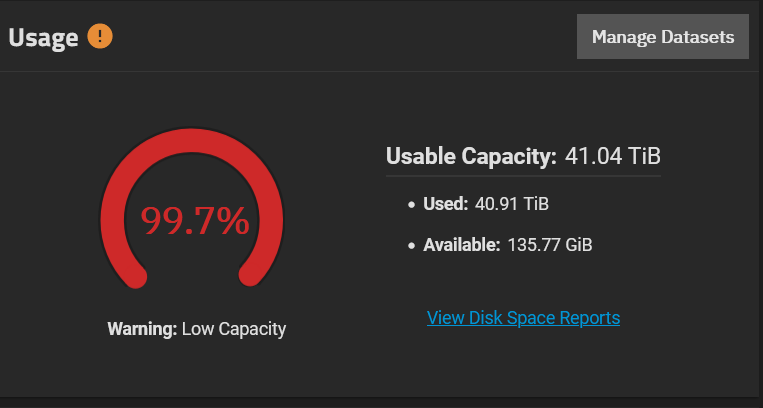
Task: Click the divider line beneath Usable Capacity
Action: tap(523, 176)
